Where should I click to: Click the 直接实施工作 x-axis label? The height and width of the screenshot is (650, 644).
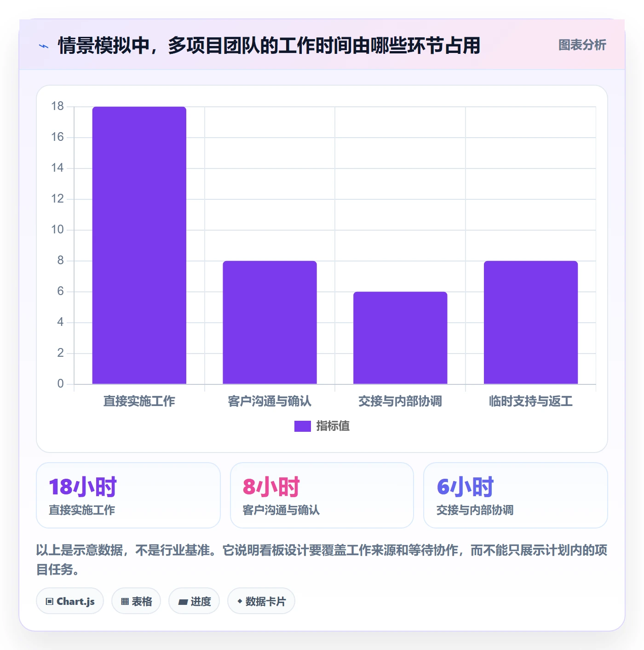coord(139,401)
